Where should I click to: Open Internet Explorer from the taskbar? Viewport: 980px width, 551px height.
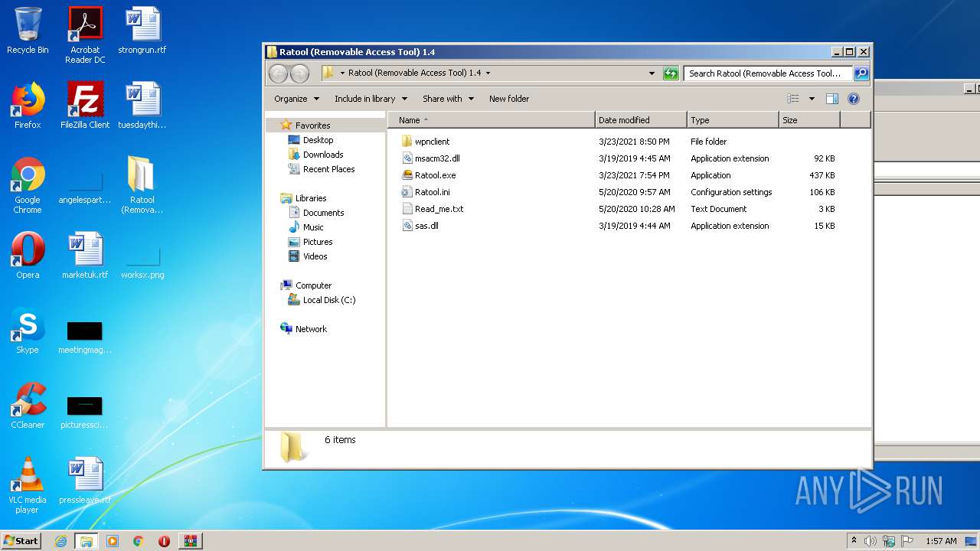[61, 541]
